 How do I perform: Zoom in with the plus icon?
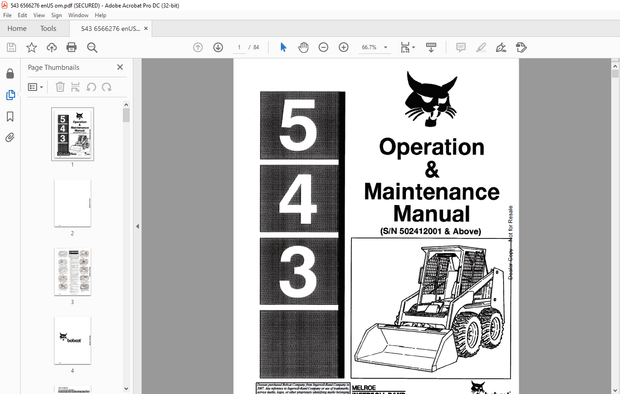(x=344, y=47)
